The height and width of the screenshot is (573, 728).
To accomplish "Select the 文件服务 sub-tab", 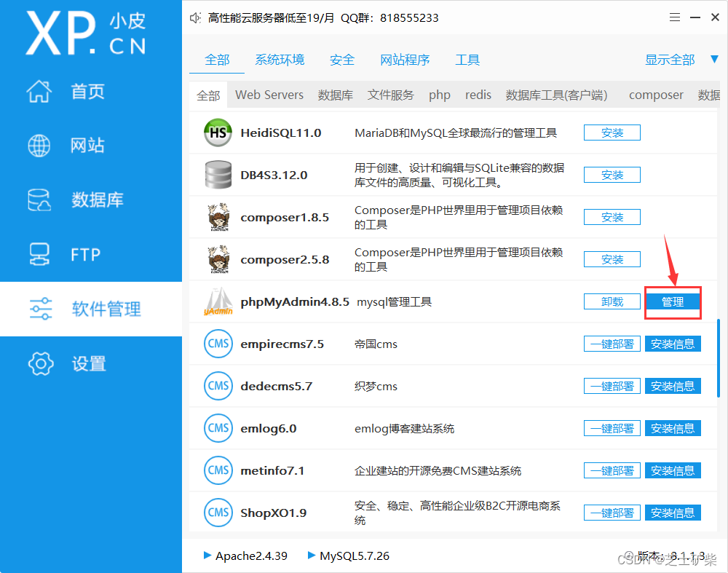I will 390,95.
